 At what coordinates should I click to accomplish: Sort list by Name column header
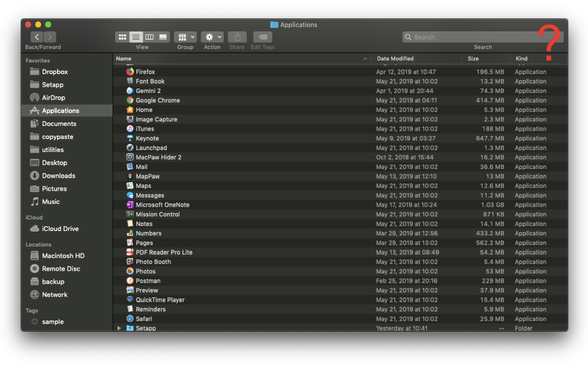tap(242, 59)
